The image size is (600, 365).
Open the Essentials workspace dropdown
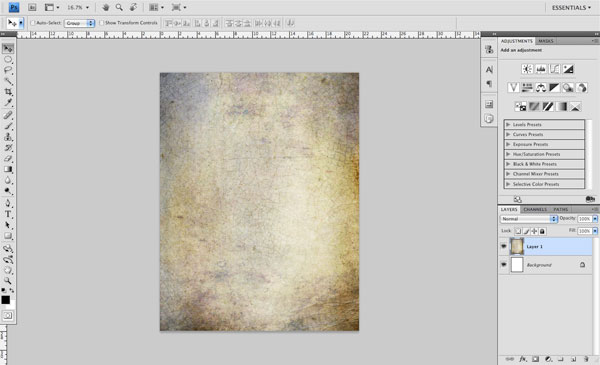point(571,8)
